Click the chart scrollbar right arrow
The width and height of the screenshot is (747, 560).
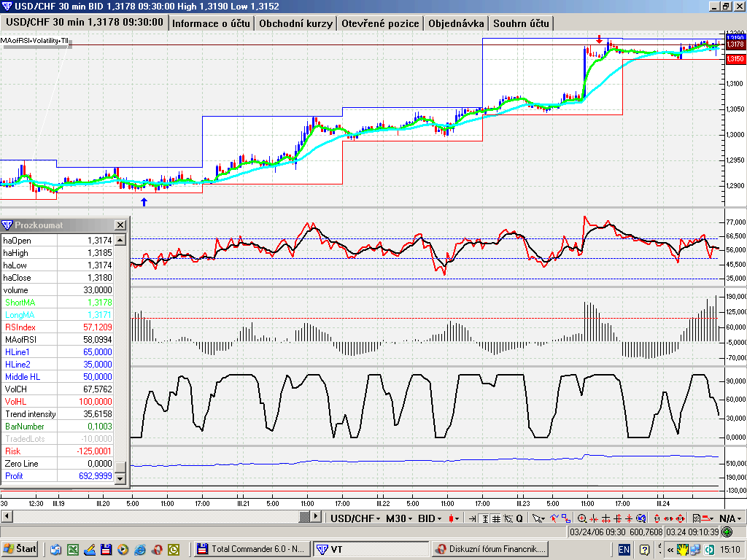316,517
